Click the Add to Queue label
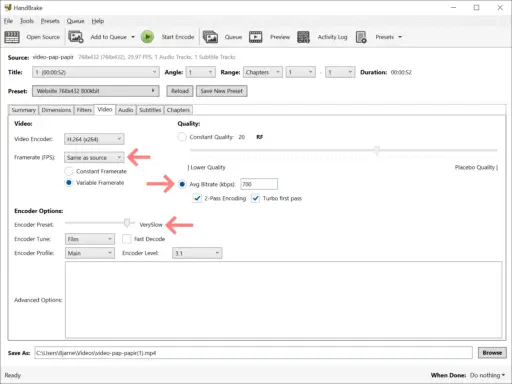Viewport: 512px width, 384px height. pyautogui.click(x=108, y=37)
